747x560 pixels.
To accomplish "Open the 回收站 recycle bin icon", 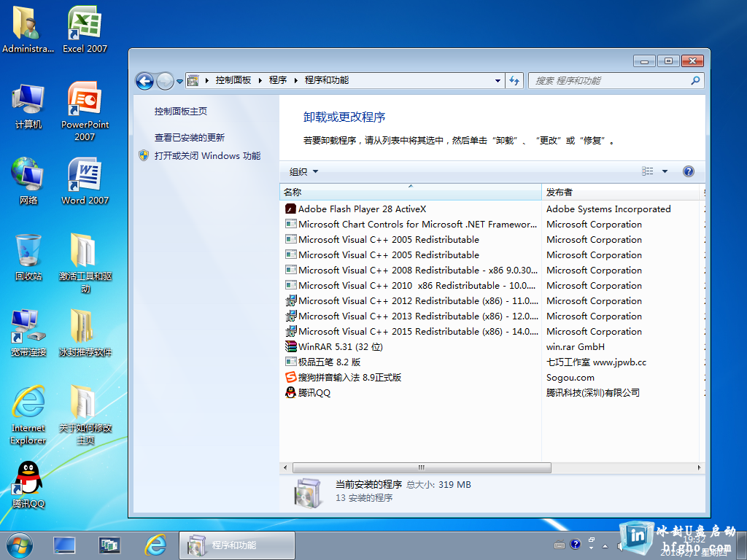I will coord(28,257).
